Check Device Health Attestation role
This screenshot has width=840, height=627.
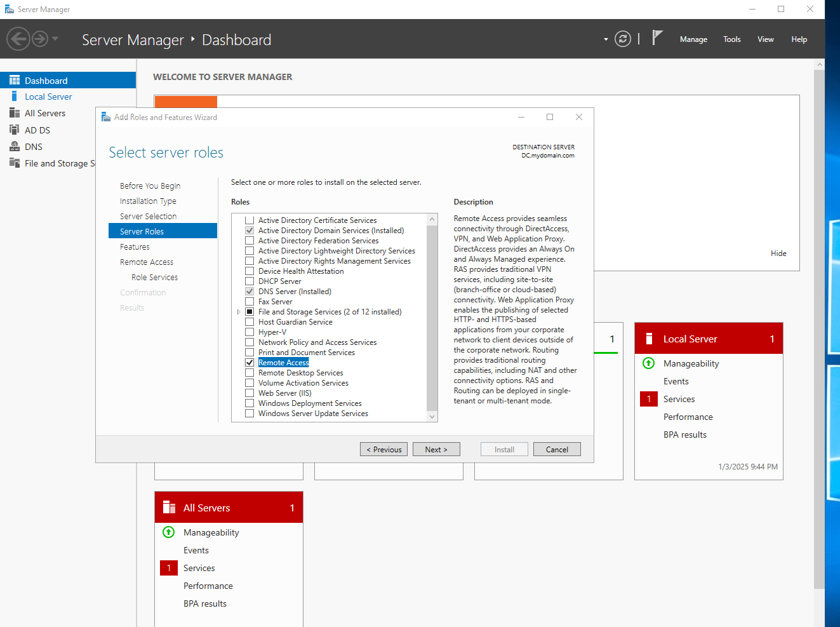coord(250,271)
